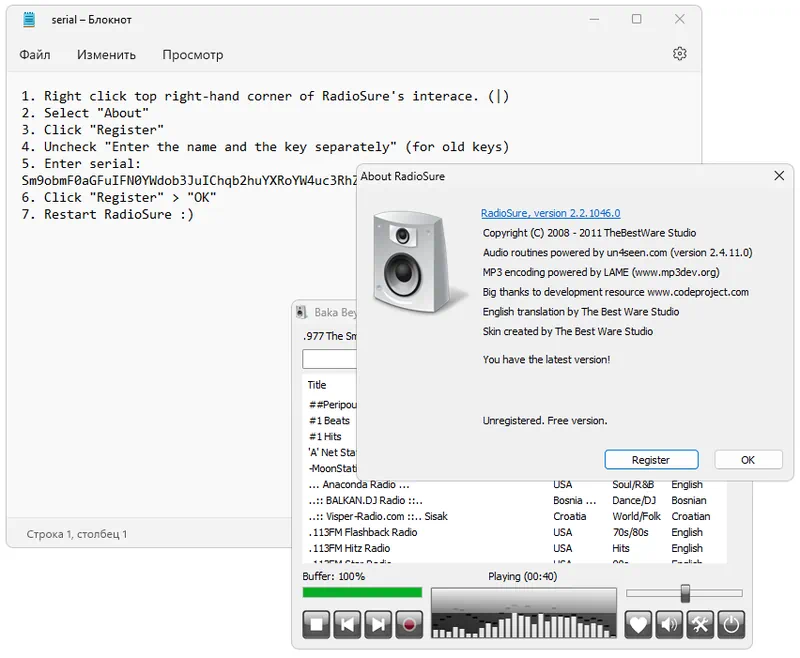Viewport: 800px width, 658px height.
Task: Close the Notepad window
Action: point(680,19)
